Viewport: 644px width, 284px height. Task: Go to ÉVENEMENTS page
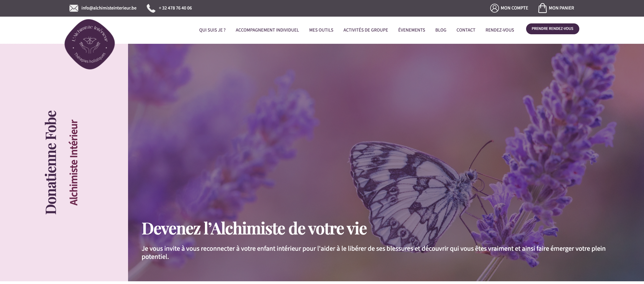pos(412,30)
